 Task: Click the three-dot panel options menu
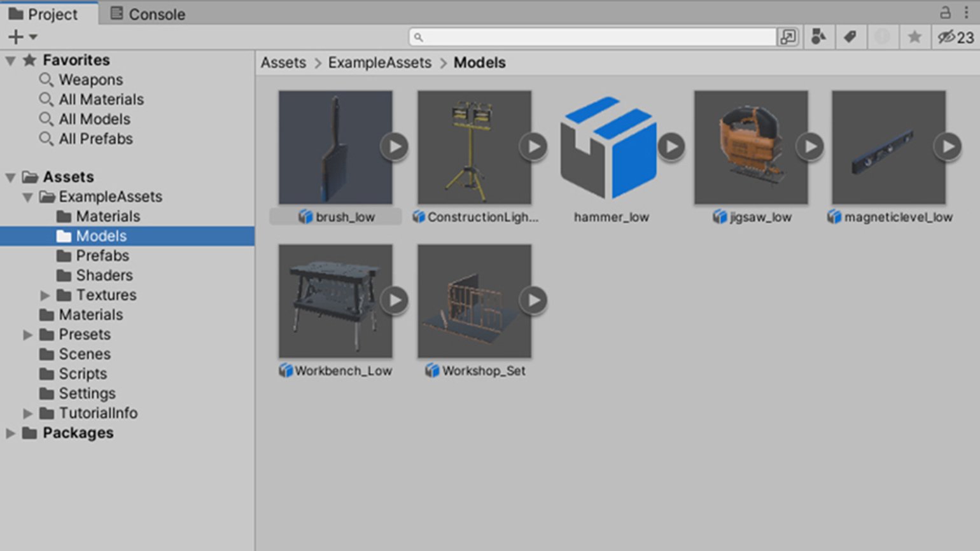[x=966, y=13]
